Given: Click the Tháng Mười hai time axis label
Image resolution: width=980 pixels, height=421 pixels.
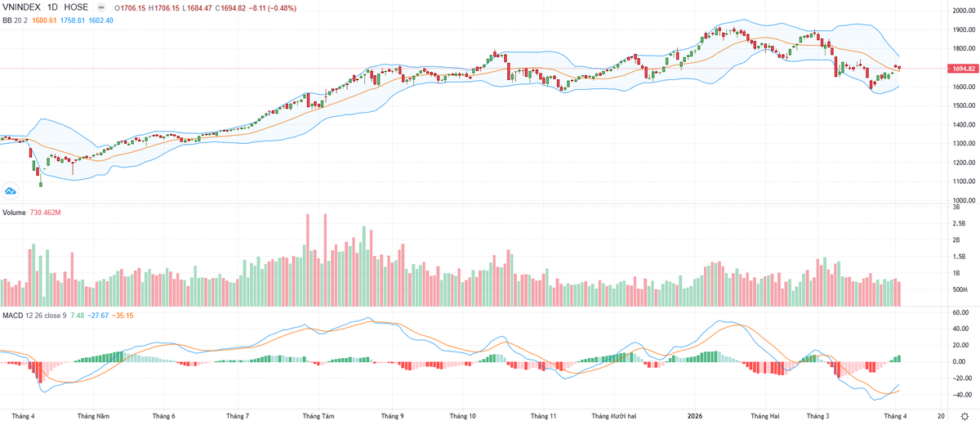Looking at the screenshot, I should pos(613,416).
